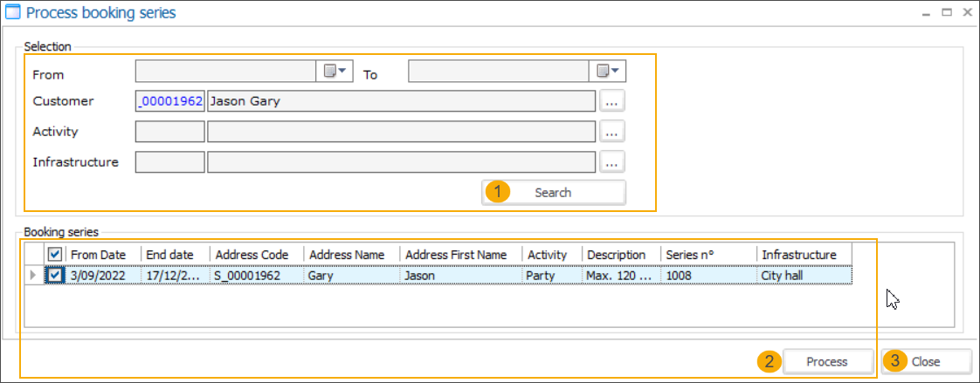Viewport: 980px width, 383px height.
Task: Toggle the select-all checkbox in the grid header
Action: [x=55, y=255]
